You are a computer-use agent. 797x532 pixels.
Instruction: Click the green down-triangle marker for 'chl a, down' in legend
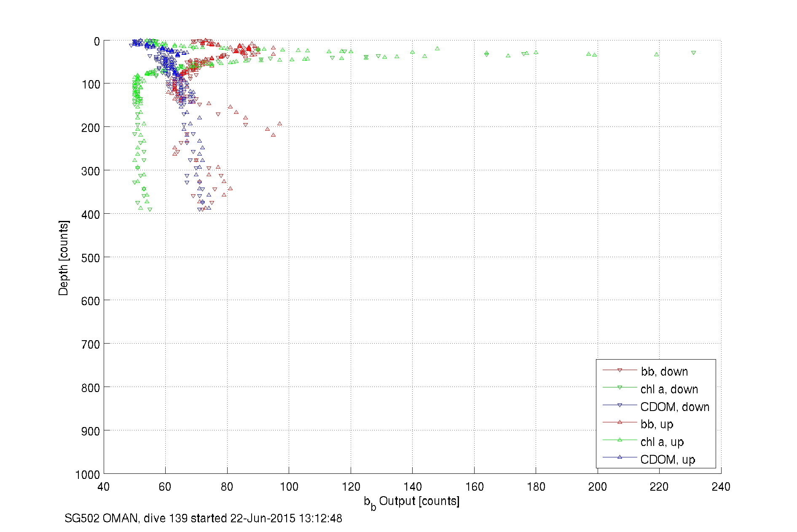click(620, 387)
